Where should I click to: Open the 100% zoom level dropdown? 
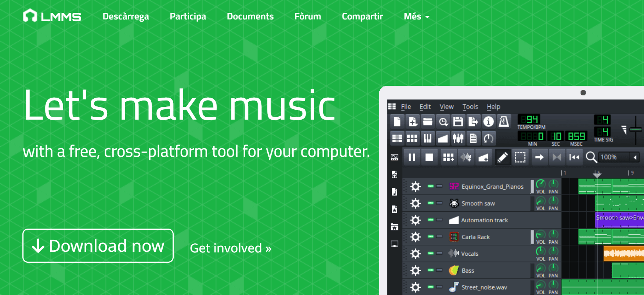click(x=619, y=157)
